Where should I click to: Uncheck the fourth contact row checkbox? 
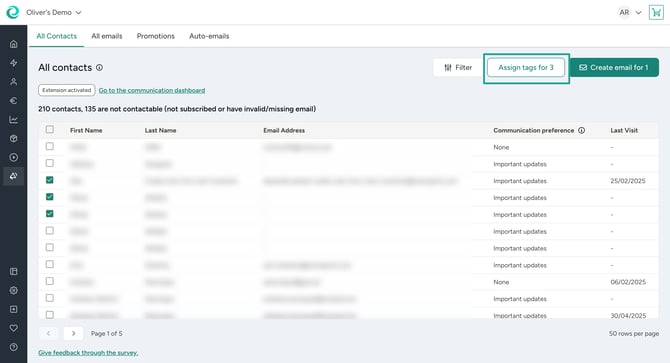pyautogui.click(x=50, y=197)
